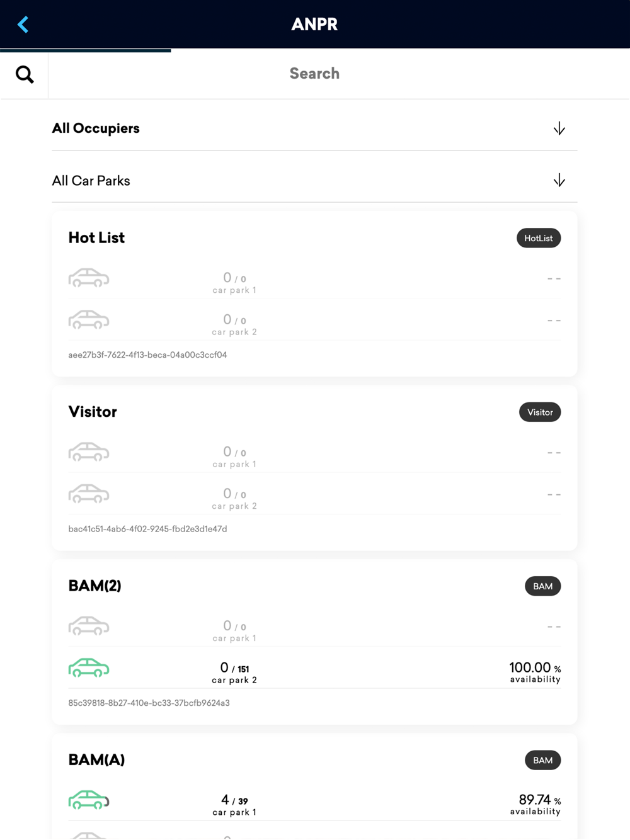Click the Visitor car park 1 car icon
This screenshot has width=630, height=840.
(89, 451)
